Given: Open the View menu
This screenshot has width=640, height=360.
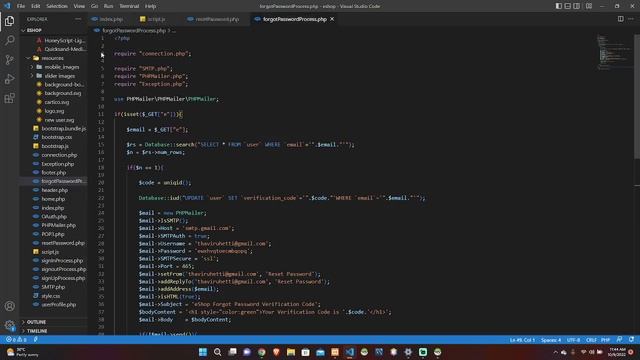Looking at the screenshot, I should pos(79,6).
